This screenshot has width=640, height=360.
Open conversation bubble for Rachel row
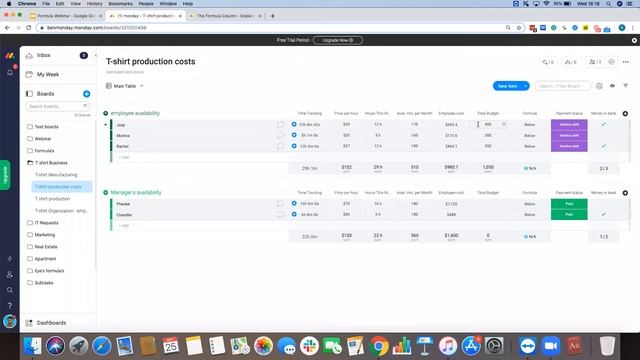[280, 146]
